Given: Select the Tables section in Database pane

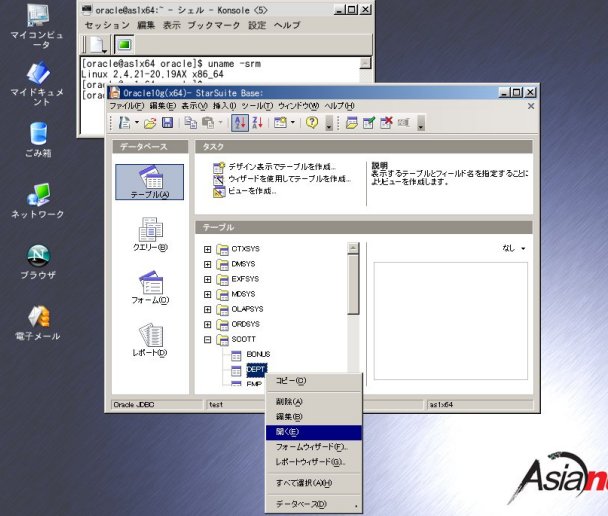Looking at the screenshot, I should coord(150,182).
